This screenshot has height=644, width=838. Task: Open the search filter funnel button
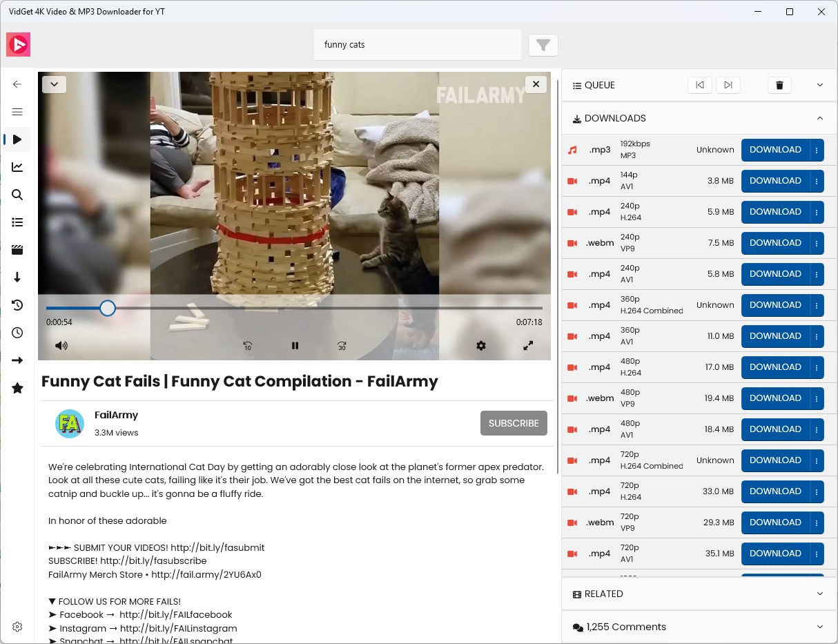coord(543,45)
